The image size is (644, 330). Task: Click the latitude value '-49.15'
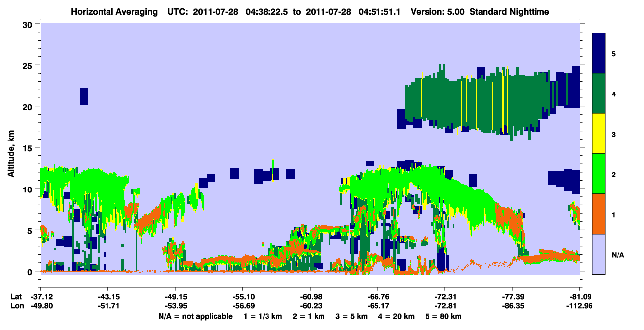pos(175,297)
